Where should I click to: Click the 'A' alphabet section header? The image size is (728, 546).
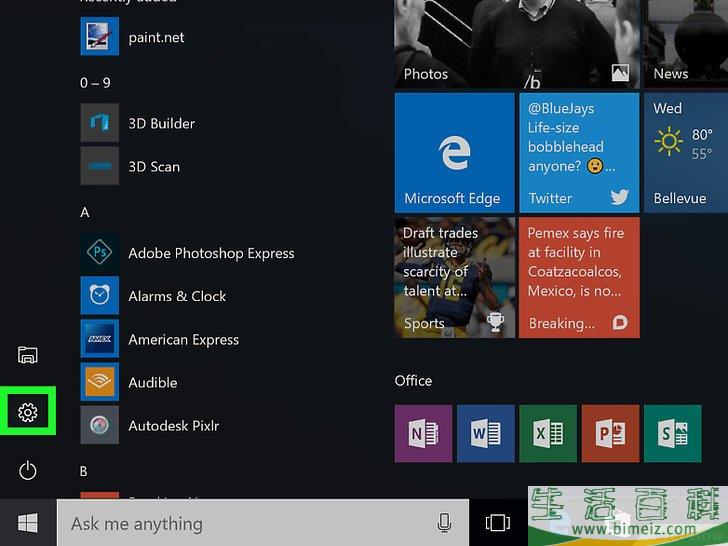pos(84,212)
